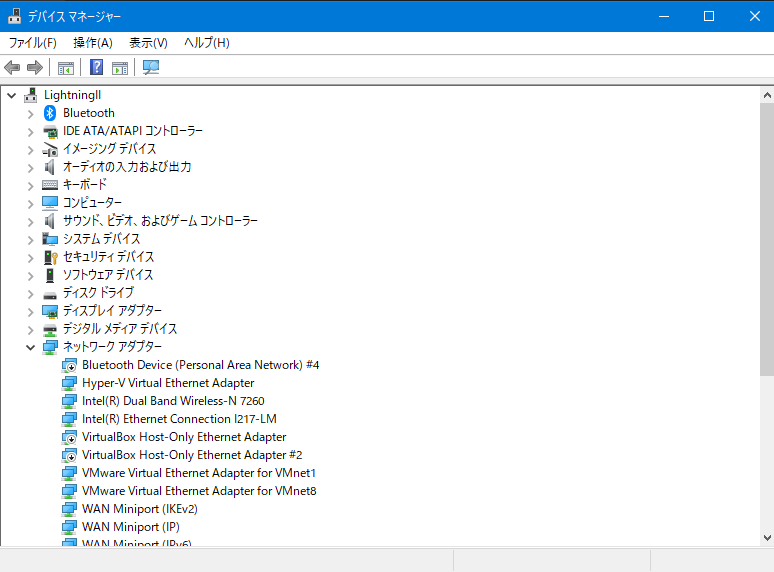Click the LightningII computer root icon

(31, 95)
